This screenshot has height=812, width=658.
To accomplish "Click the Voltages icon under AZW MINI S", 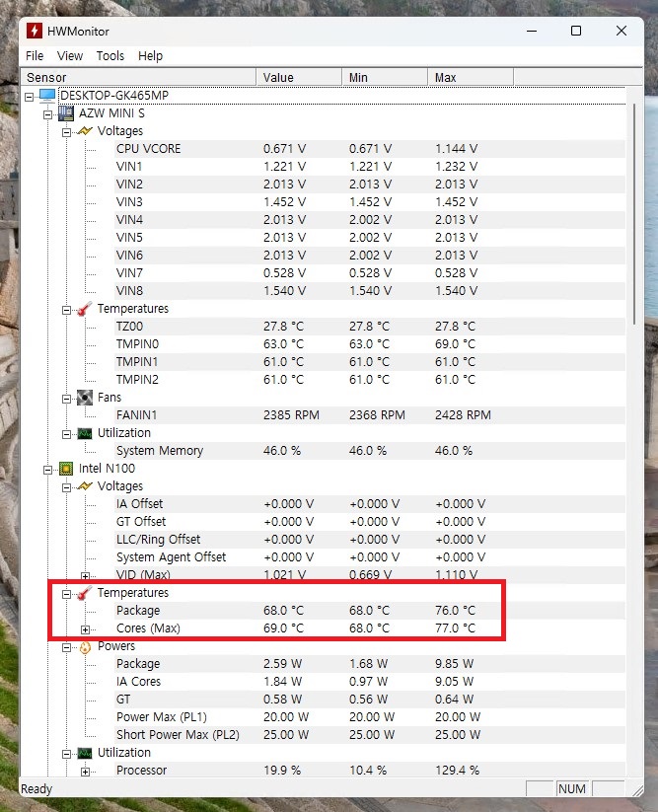I will [x=85, y=131].
